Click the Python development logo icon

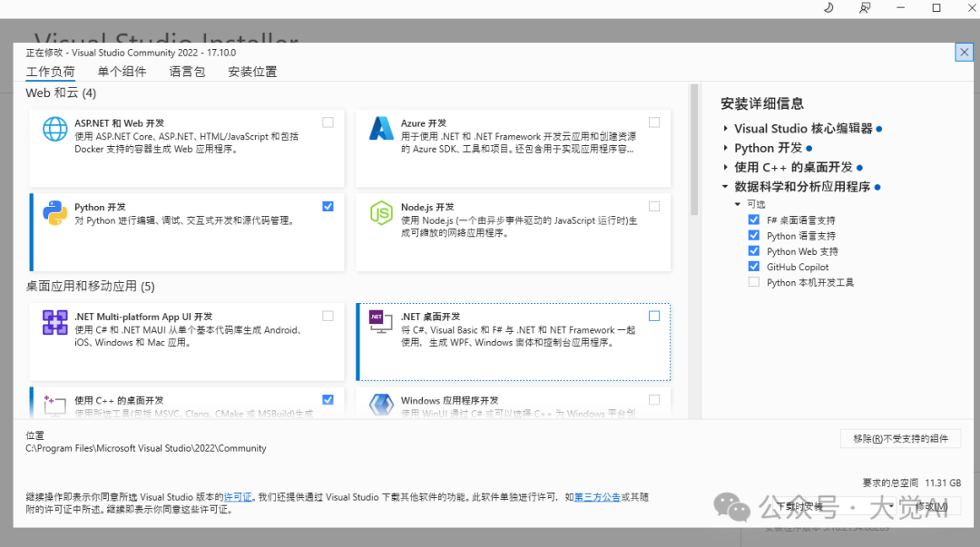pos(55,212)
